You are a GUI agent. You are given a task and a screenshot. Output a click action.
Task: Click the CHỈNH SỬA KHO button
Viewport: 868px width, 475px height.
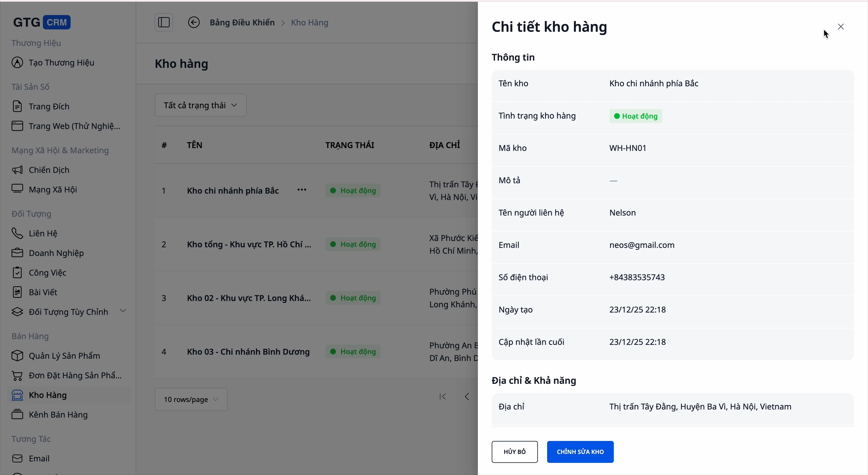point(580,452)
